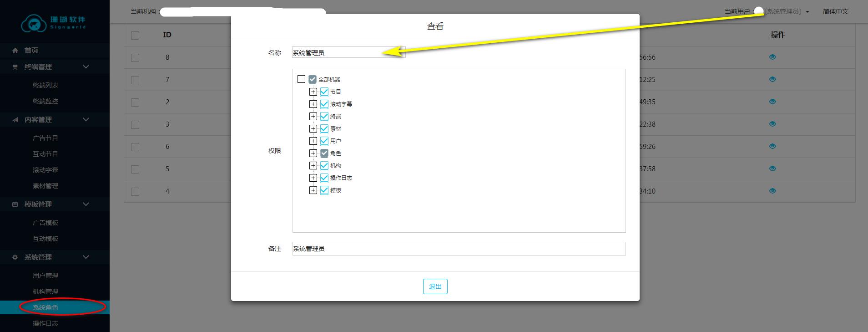View details eye icon for row ID 6
Screen dimensions: 868x332
pos(772,146)
